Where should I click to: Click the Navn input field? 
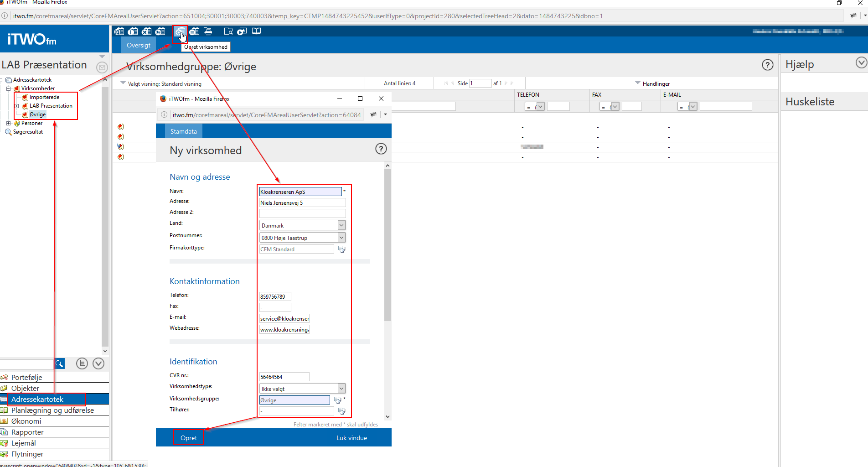300,192
